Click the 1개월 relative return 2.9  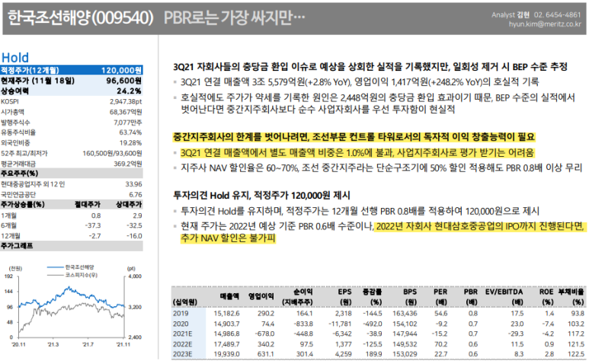pos(137,216)
